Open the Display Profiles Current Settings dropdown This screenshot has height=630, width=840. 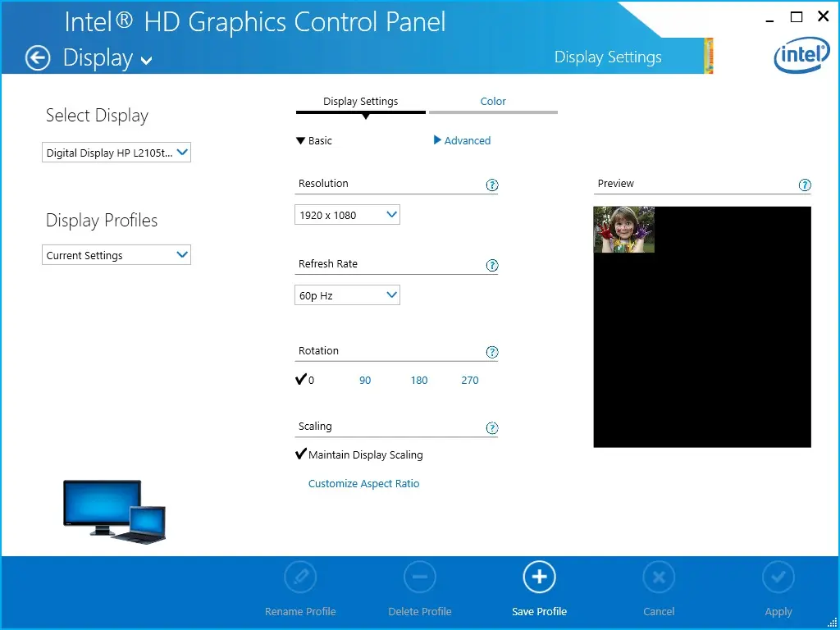(116, 255)
